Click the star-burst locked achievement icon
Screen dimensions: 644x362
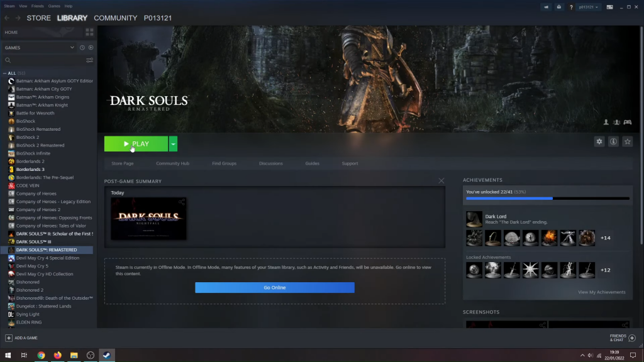coord(530,270)
